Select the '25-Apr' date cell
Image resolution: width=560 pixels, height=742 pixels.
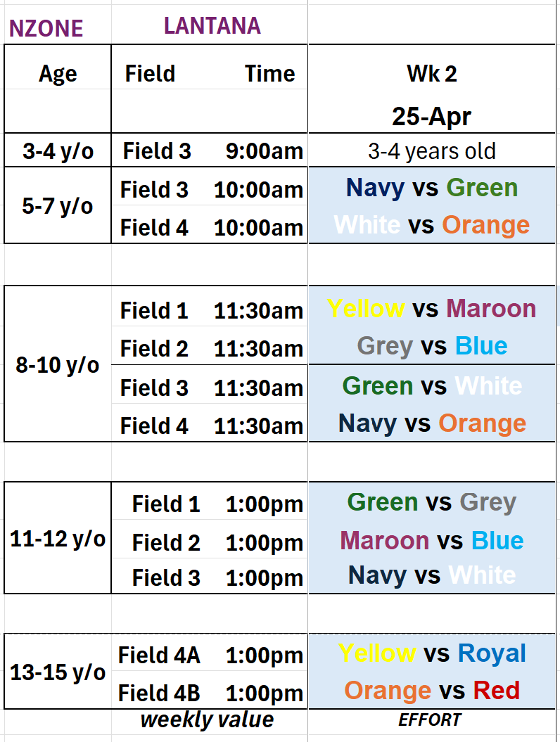431,116
